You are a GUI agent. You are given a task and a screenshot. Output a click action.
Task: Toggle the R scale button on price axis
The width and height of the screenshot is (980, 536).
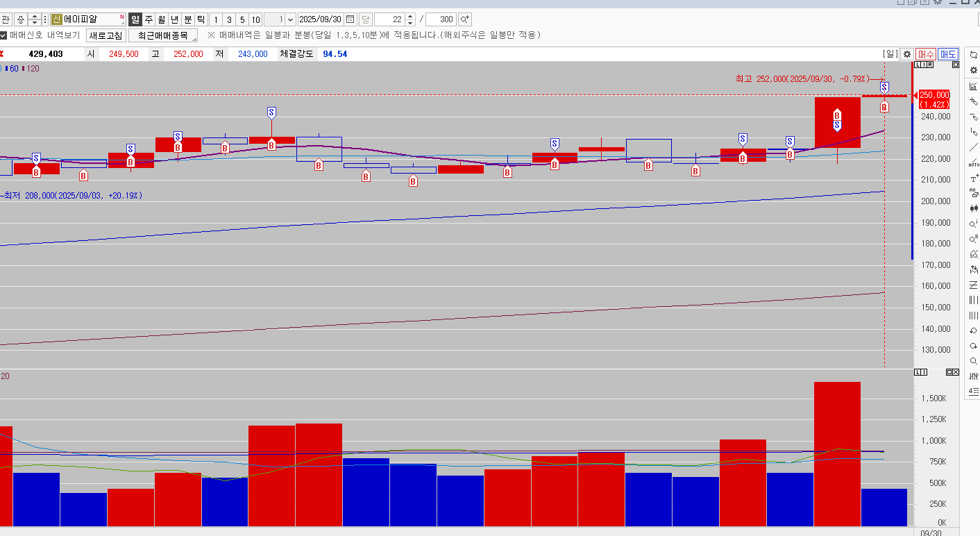(x=929, y=65)
